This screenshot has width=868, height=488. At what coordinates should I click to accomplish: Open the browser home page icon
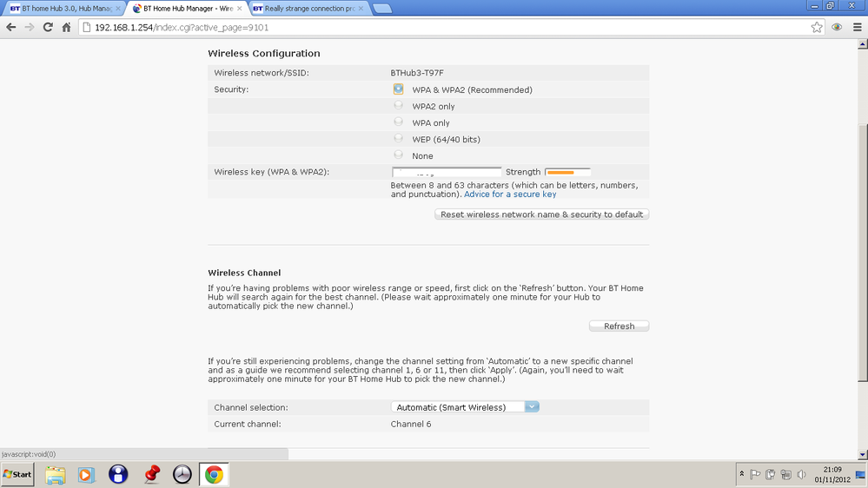[66, 27]
